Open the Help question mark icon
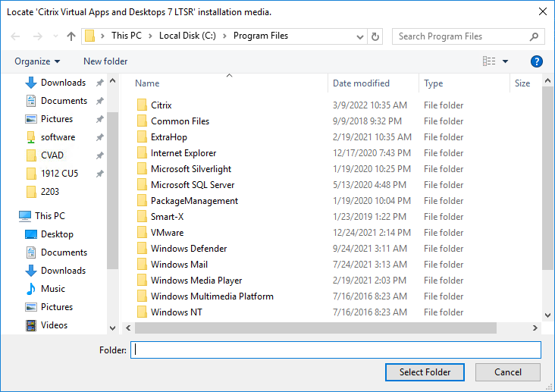This screenshot has height=392, width=555. point(537,61)
